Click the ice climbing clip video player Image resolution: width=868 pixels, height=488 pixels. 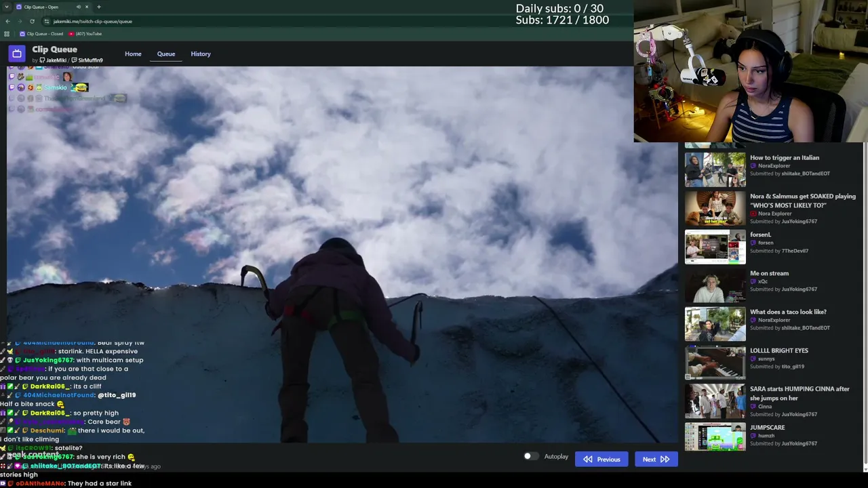tap(342, 254)
